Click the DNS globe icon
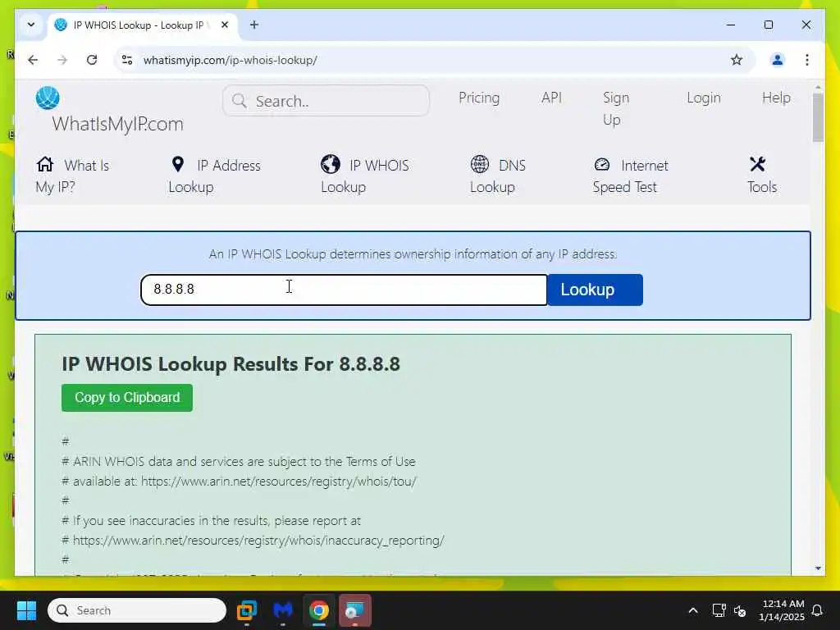The width and height of the screenshot is (840, 630). click(479, 164)
